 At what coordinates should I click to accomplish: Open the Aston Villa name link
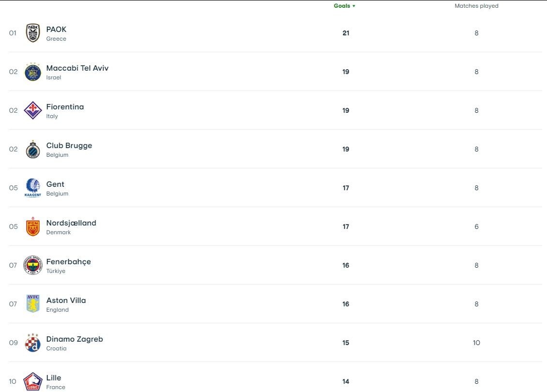pyautogui.click(x=66, y=300)
